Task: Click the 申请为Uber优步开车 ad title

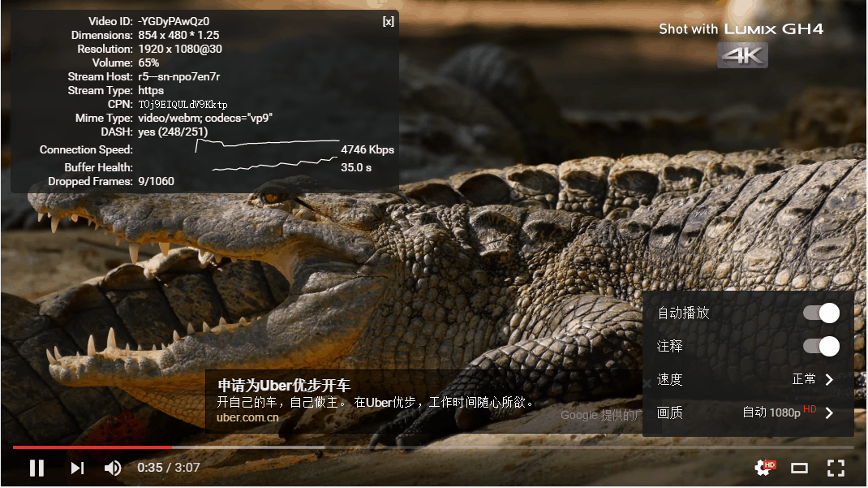Action: pyautogui.click(x=284, y=386)
